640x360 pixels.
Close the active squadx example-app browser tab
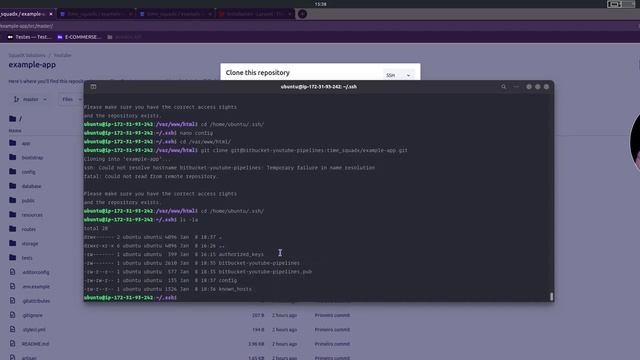[51, 14]
